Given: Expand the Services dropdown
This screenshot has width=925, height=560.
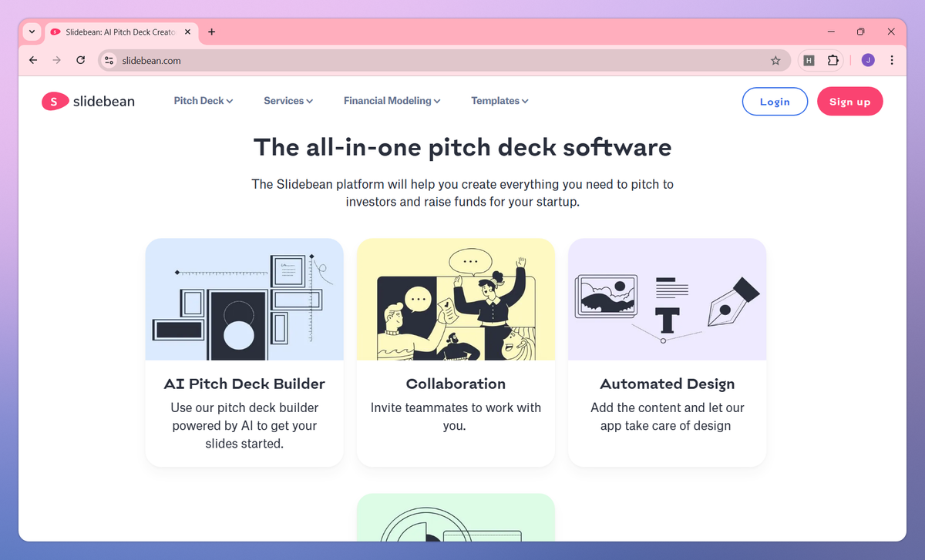Looking at the screenshot, I should 288,101.
